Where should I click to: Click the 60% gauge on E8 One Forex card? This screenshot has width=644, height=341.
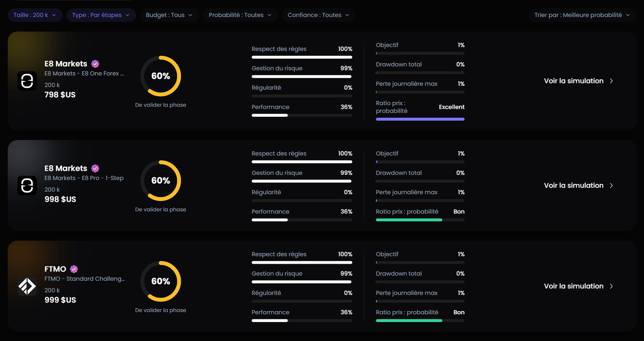point(161,76)
